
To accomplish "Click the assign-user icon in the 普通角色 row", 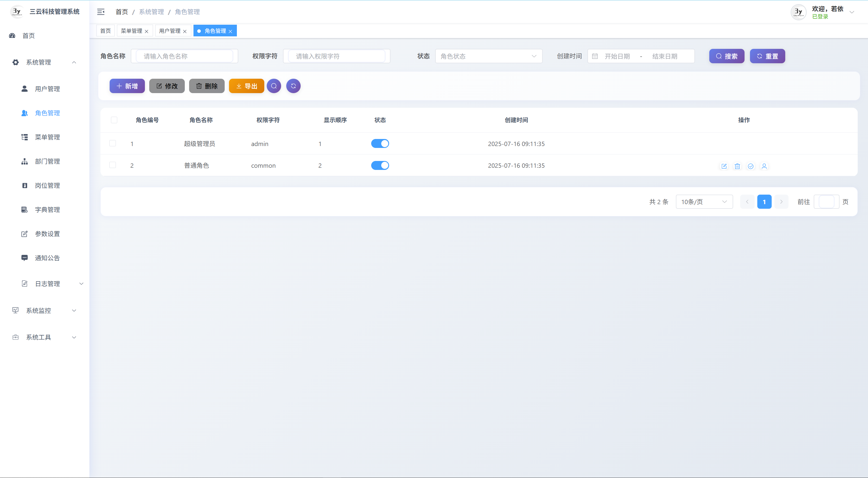I will tap(764, 166).
